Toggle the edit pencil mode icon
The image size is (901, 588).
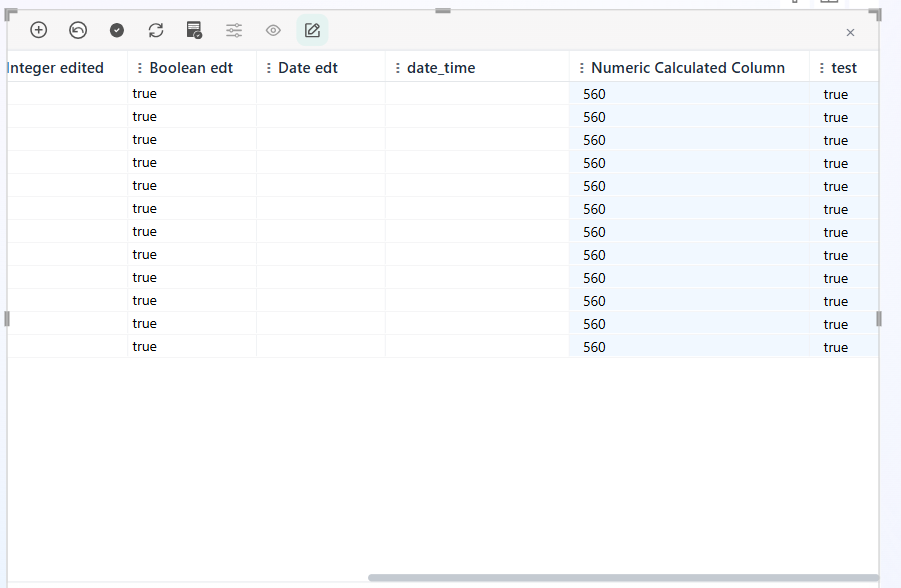pyautogui.click(x=312, y=30)
